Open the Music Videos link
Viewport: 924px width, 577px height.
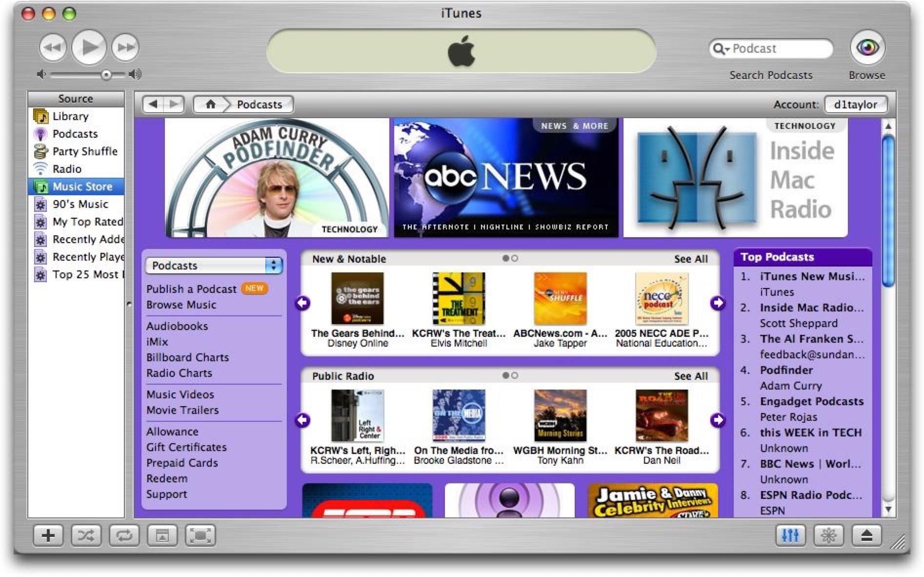pyautogui.click(x=180, y=394)
